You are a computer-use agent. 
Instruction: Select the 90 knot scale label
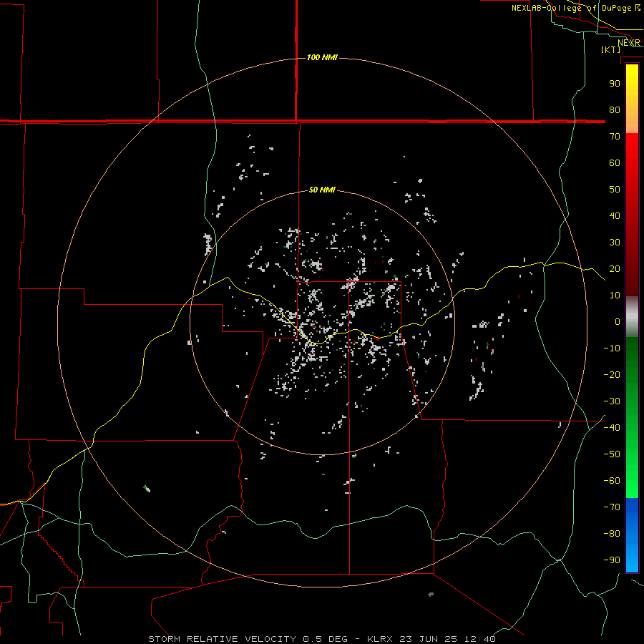[615, 84]
